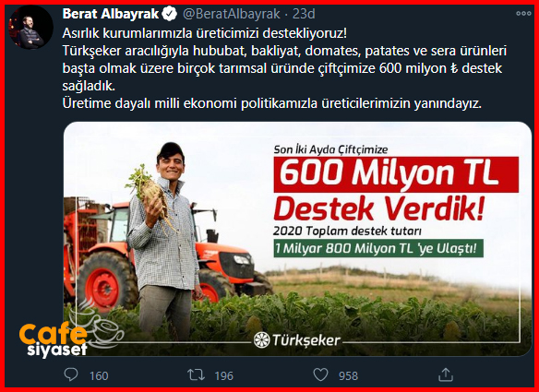View the 196 retweets count
539x392 pixels.
click(x=223, y=375)
